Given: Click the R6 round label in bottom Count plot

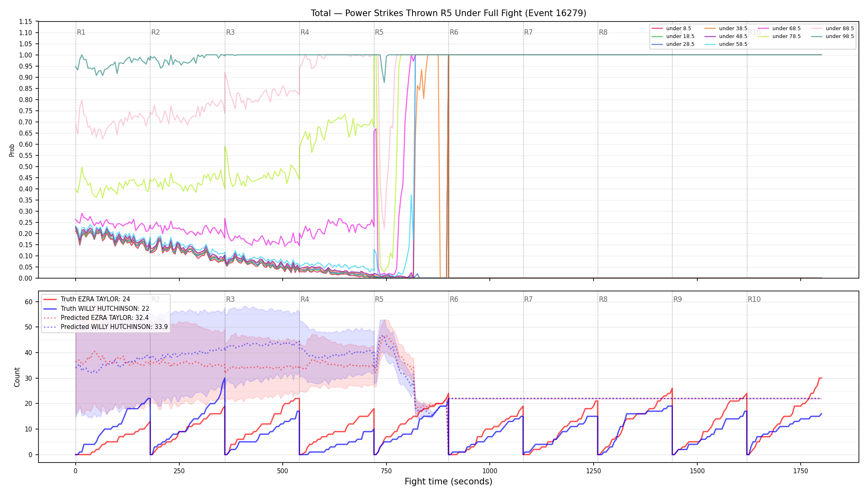Looking at the screenshot, I should pyautogui.click(x=454, y=299).
